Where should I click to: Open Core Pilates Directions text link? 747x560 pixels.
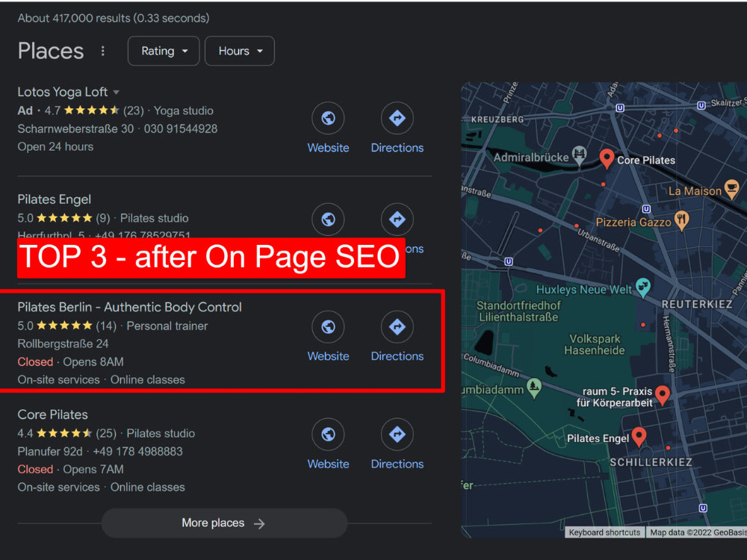point(397,464)
